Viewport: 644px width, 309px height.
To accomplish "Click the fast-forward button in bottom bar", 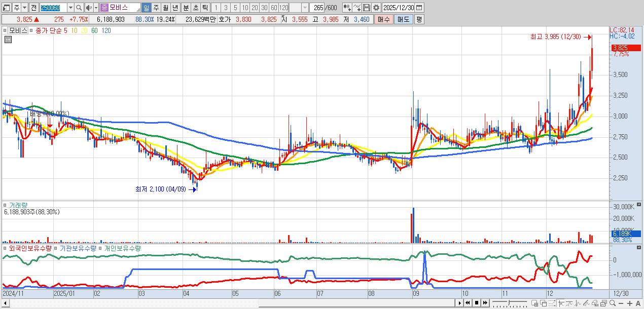I will pos(485,303).
